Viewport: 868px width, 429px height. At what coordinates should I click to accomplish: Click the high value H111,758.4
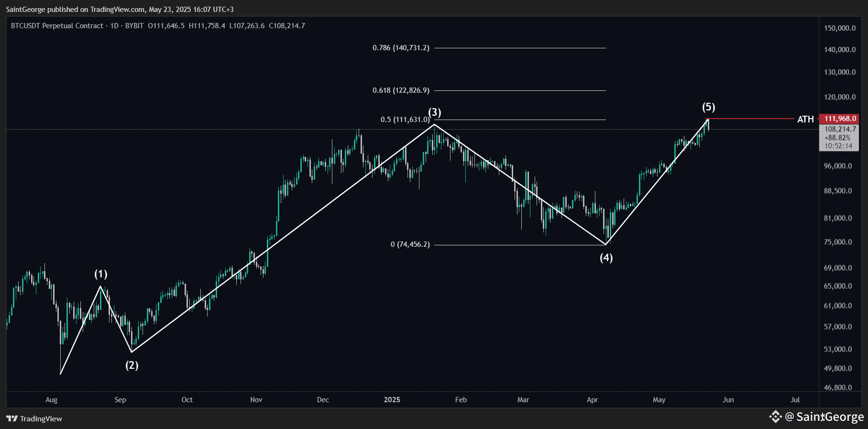[207, 26]
